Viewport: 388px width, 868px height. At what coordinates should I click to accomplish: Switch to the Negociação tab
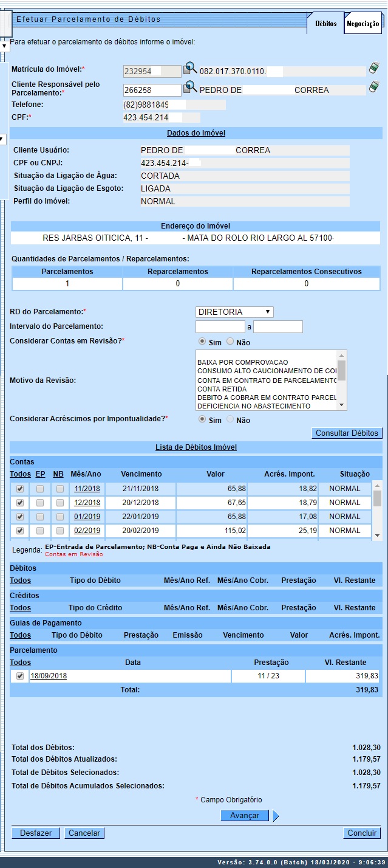coord(363,24)
